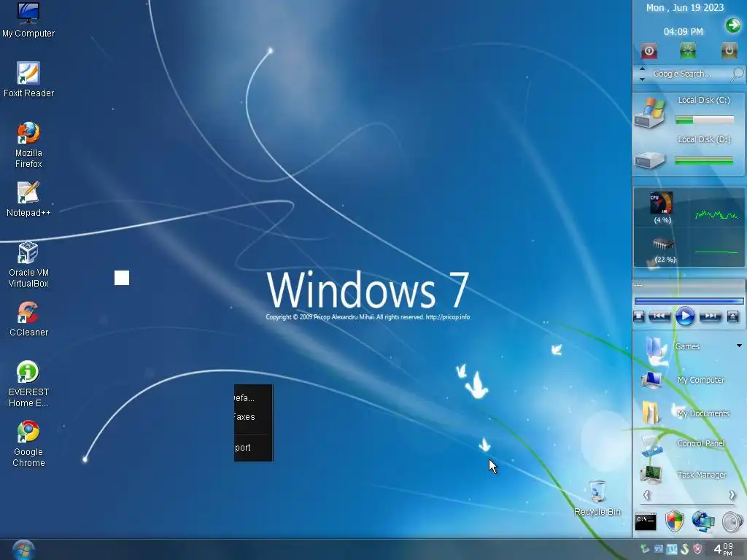Viewport: 747px width, 560px height.
Task: Click the green restart button in sidebar
Action: (688, 50)
